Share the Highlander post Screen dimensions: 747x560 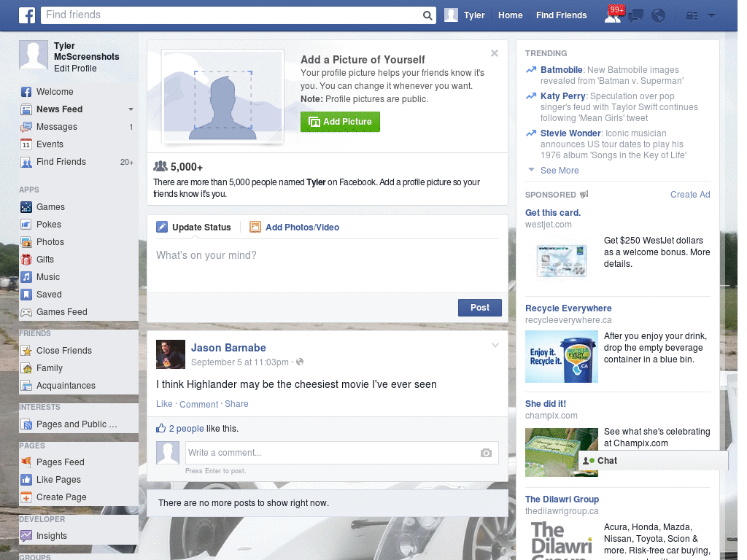click(x=236, y=404)
